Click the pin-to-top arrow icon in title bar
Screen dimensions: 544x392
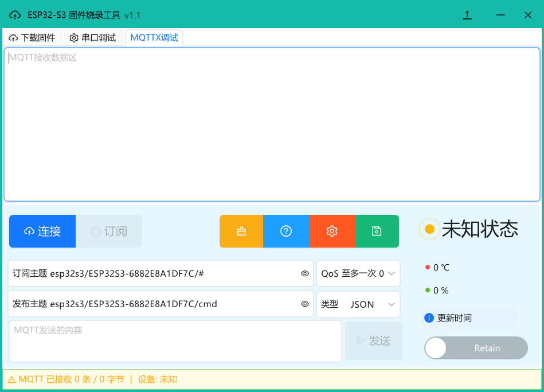tap(467, 15)
